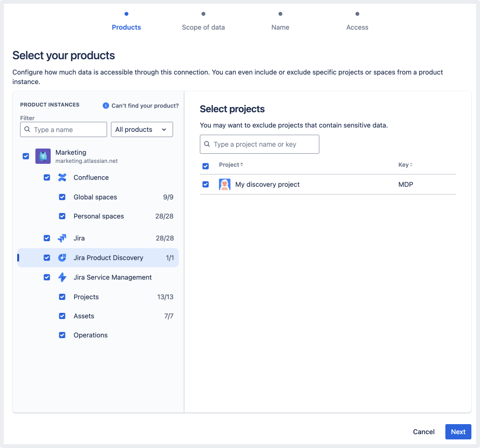This screenshot has height=448, width=480.
Task: Go to the Scope of data step
Action: (x=203, y=27)
